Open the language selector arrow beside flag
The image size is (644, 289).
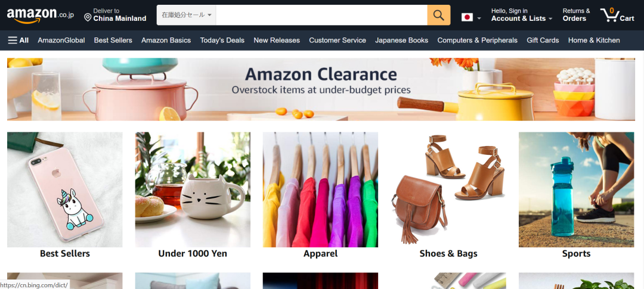pyautogui.click(x=479, y=18)
